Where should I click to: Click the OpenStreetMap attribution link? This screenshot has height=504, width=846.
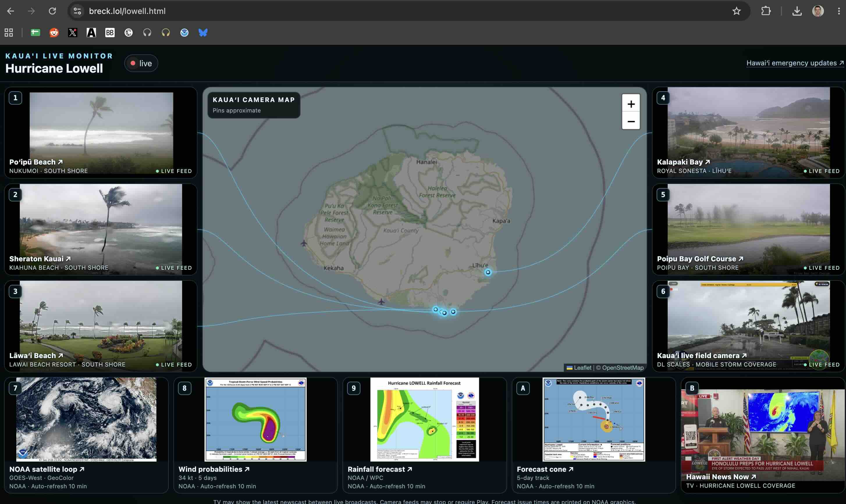pyautogui.click(x=623, y=367)
